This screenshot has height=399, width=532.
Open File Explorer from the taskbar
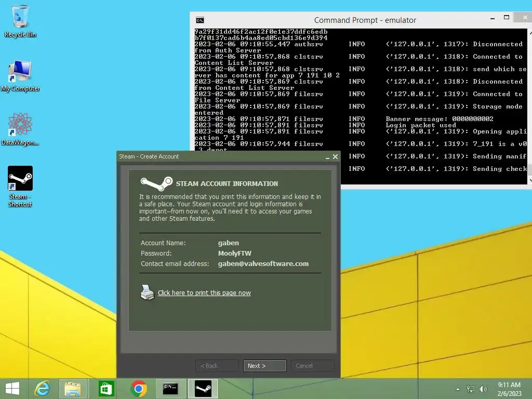(x=73, y=389)
